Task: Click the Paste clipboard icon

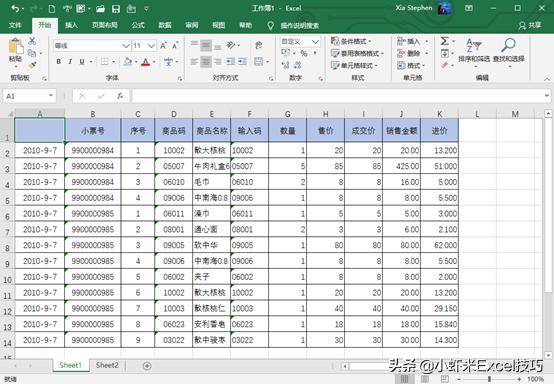Action: pyautogui.click(x=15, y=47)
